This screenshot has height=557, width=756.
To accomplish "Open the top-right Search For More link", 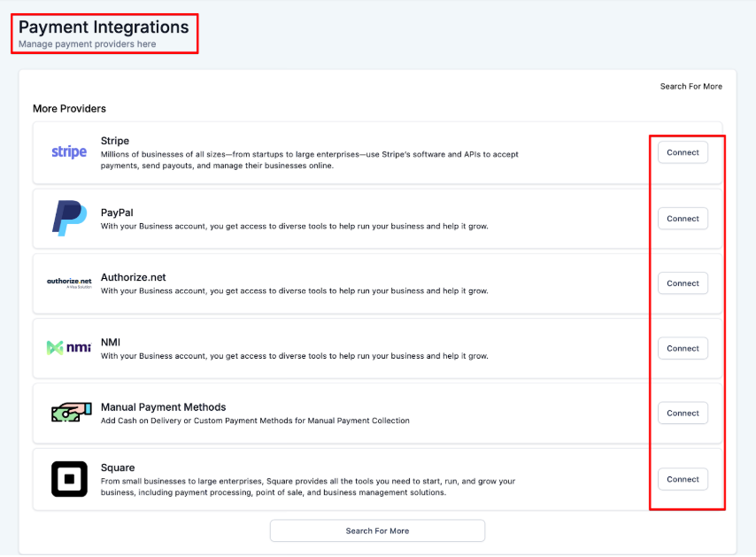I will (x=690, y=87).
